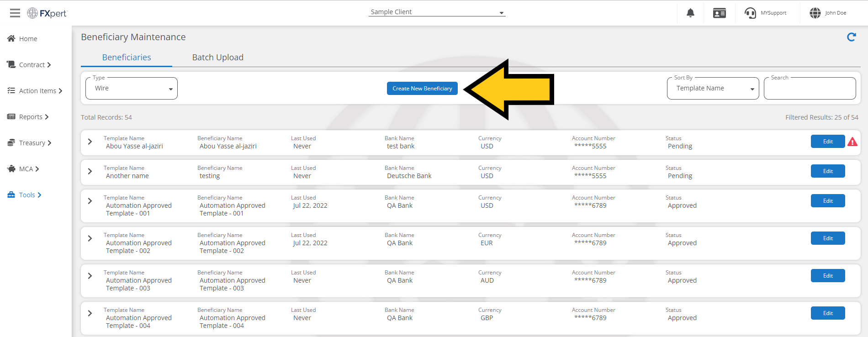Image resolution: width=868 pixels, height=337 pixels.
Task: Edit Automation Approved Template - 001
Action: coord(828,201)
